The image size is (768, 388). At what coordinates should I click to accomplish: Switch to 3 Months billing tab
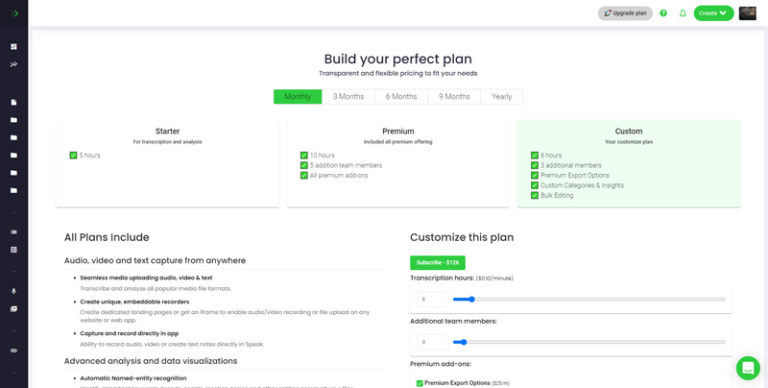point(348,97)
